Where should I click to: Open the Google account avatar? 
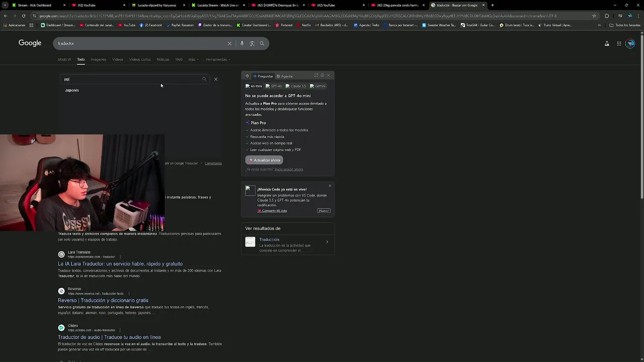(x=630, y=44)
